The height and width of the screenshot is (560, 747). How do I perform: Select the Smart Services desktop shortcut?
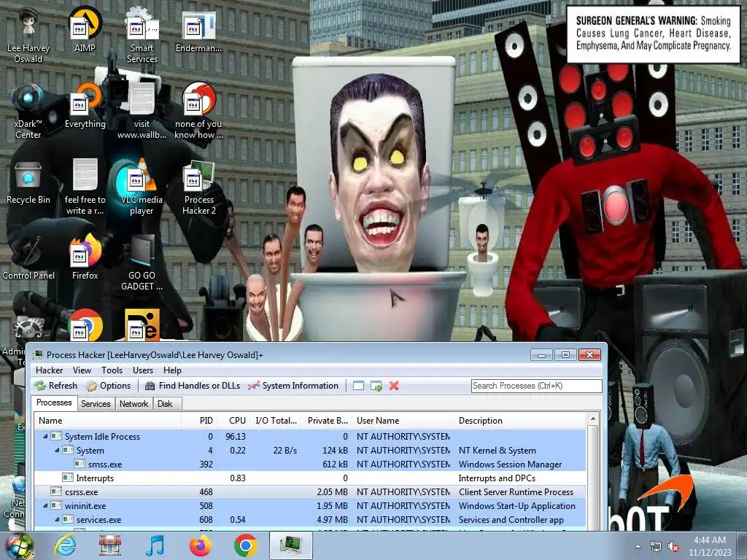pyautogui.click(x=142, y=34)
